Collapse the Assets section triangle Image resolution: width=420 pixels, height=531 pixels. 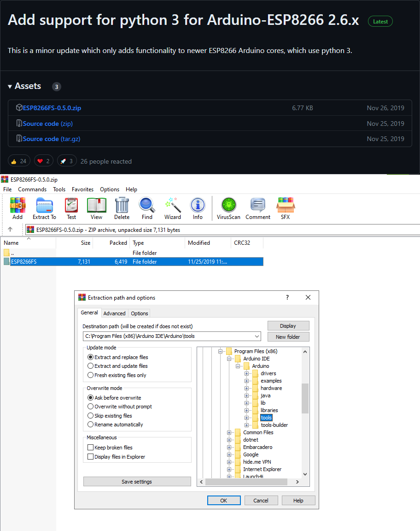(10, 87)
